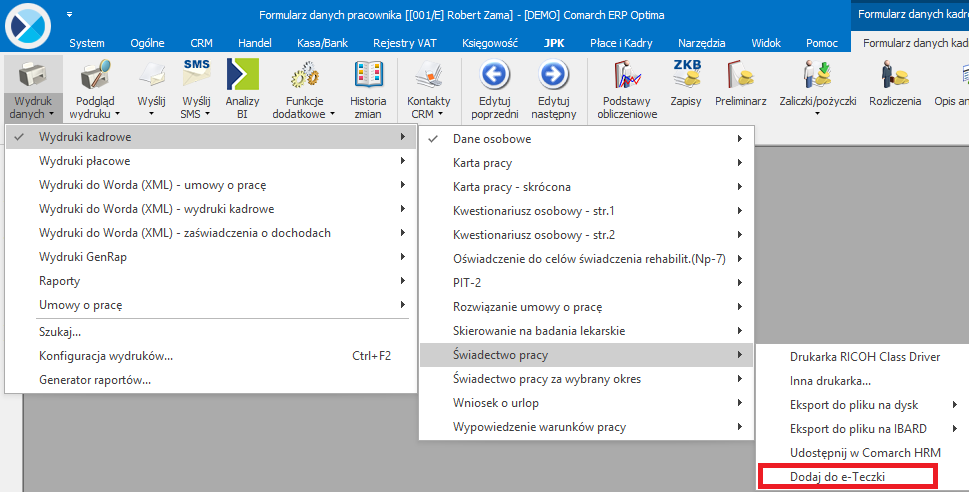The height and width of the screenshot is (492, 969).
Task: Click Edytuj następny arrow icon
Action: click(553, 77)
